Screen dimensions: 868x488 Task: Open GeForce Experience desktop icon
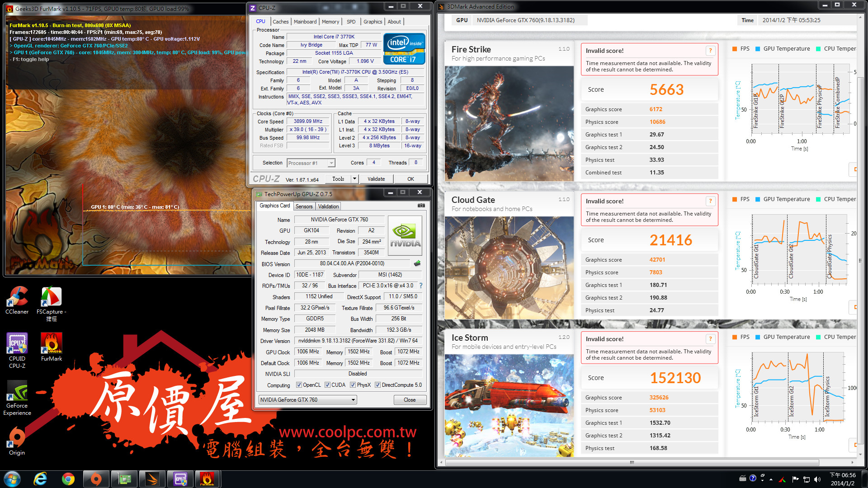(17, 398)
